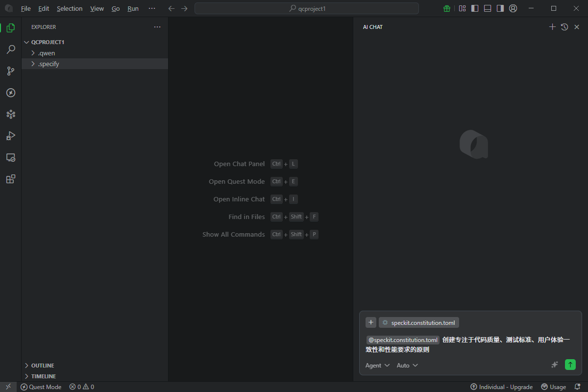Click the qcproject1 command center search box

pos(307,8)
